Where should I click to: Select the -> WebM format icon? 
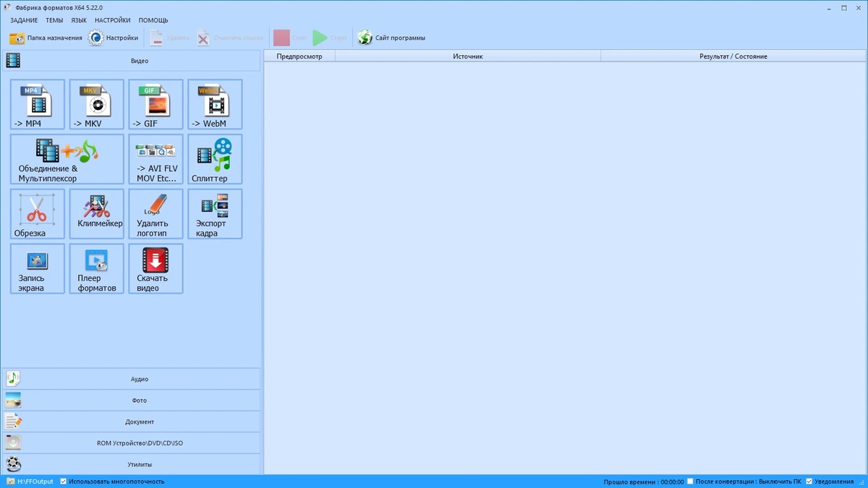point(216,105)
